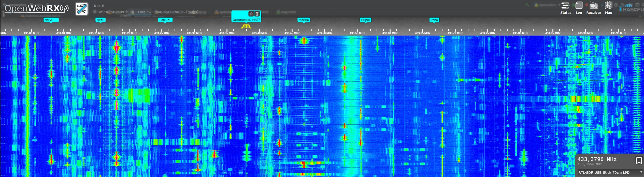Click the yellow demodulator passband marker
The width and height of the screenshot is (644, 177).
[x=246, y=26]
